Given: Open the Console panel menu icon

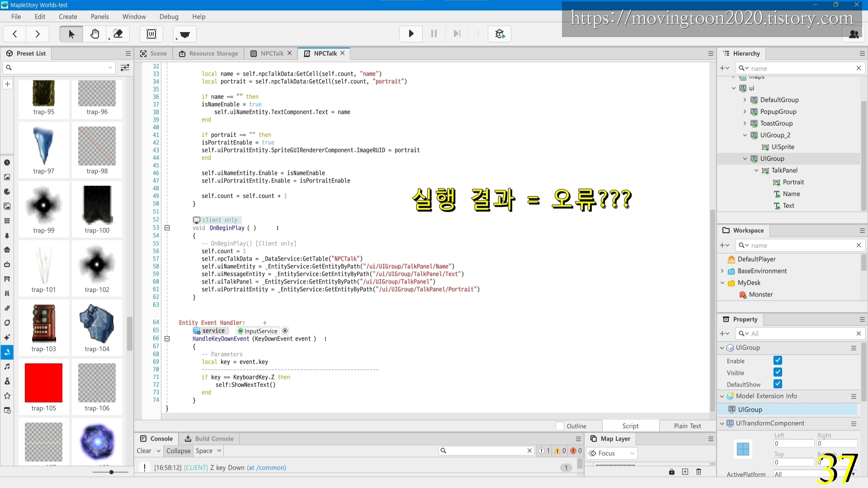Looking at the screenshot, I should coord(578,439).
